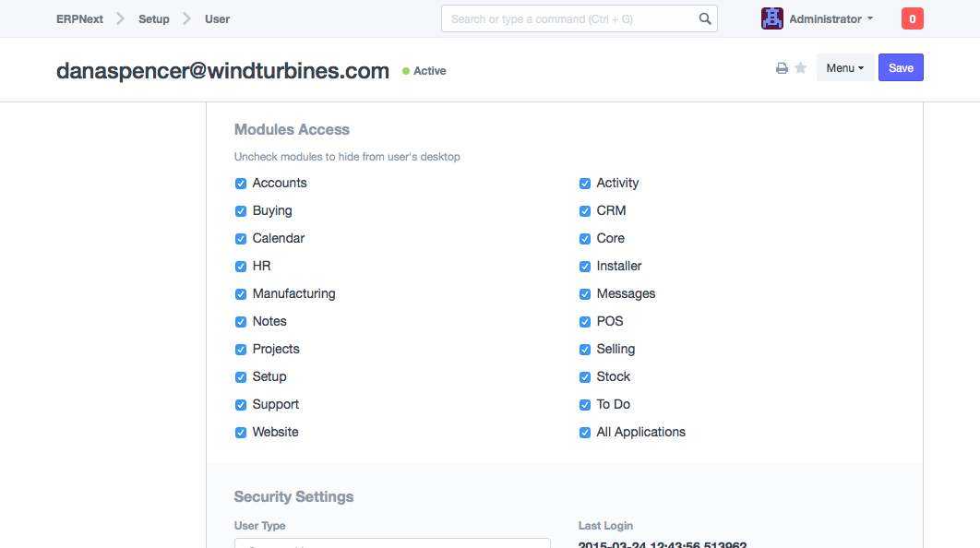This screenshot has height=548, width=980.
Task: Click the Save button
Action: pyautogui.click(x=901, y=68)
